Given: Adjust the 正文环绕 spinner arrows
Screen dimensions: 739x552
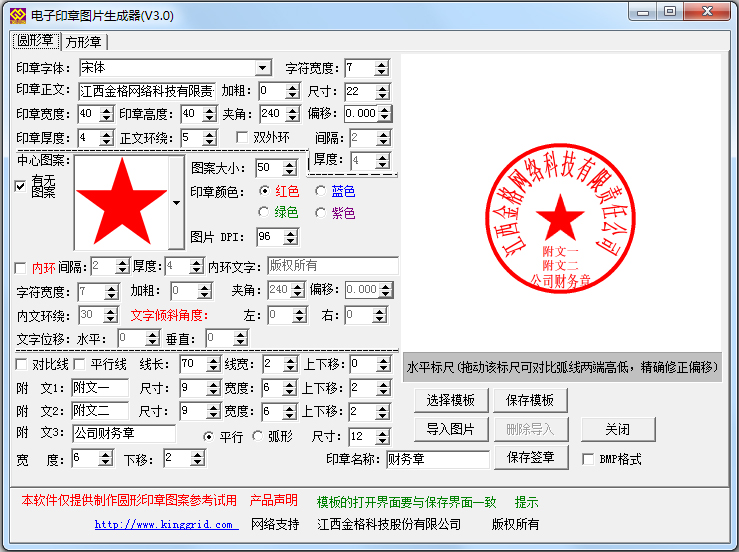Looking at the screenshot, I should tap(210, 138).
